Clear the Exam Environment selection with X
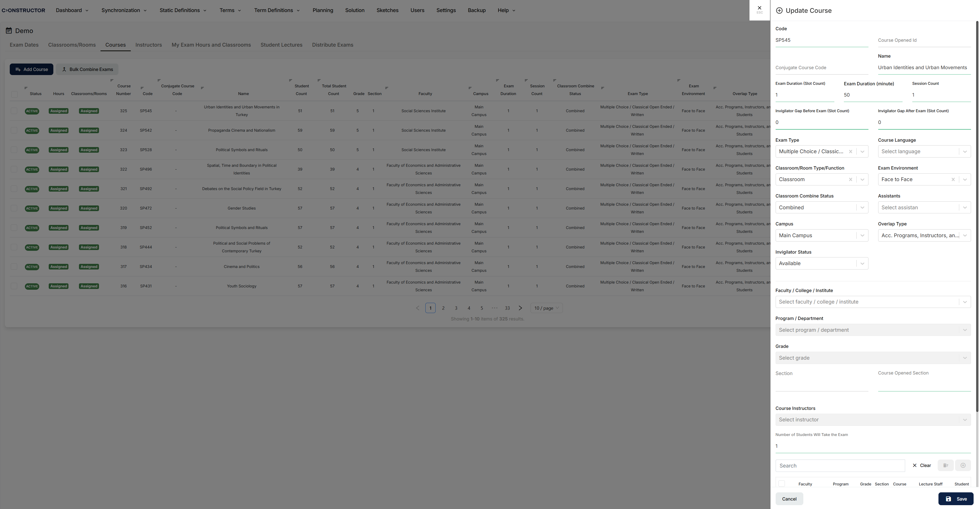This screenshot has width=980, height=509. [x=953, y=179]
